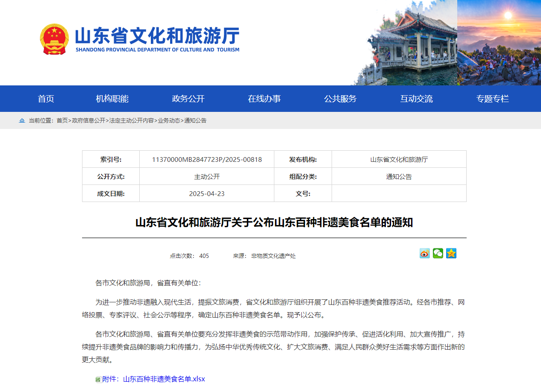This screenshot has width=541, height=392.
Task: Open the 在线办事 navigation menu
Action: (265, 99)
